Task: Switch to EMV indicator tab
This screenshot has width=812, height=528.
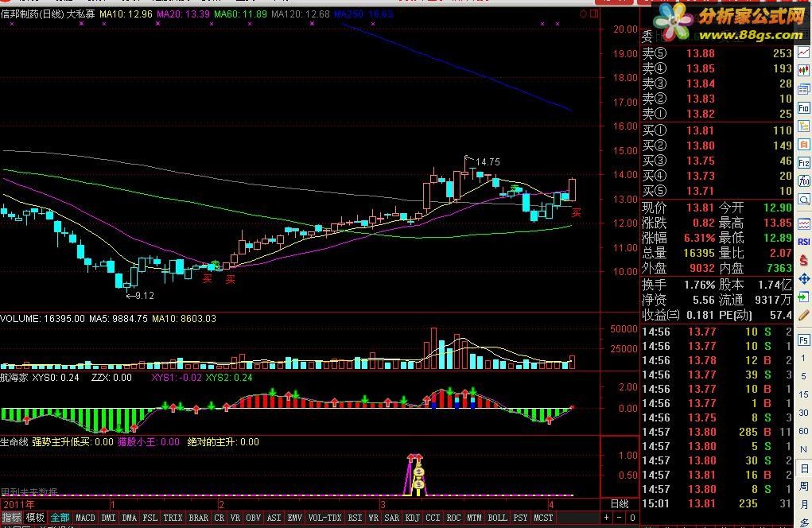Action: (295, 518)
